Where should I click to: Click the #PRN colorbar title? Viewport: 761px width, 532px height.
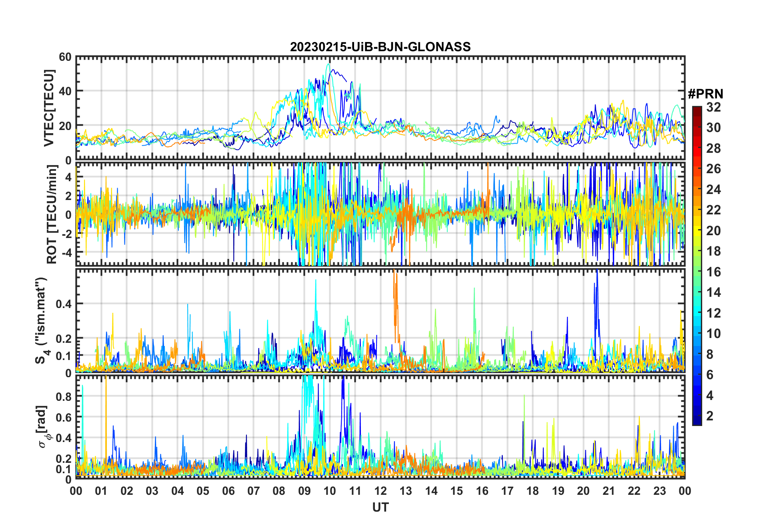pos(705,94)
